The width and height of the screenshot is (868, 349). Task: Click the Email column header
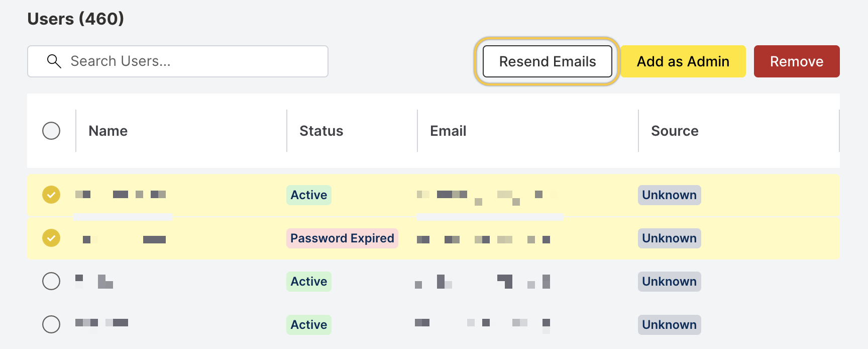[448, 131]
